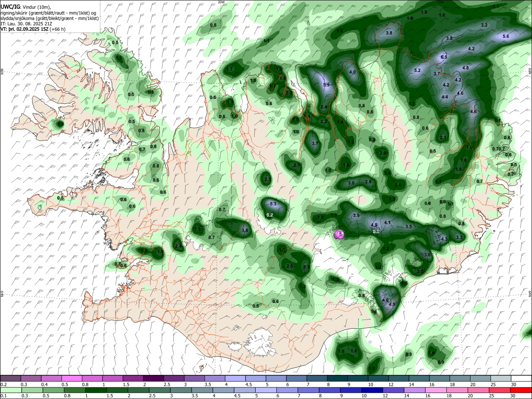The height and width of the screenshot is (399, 532).
Task: Select the 3.2 value on the map
Action: 484,25
